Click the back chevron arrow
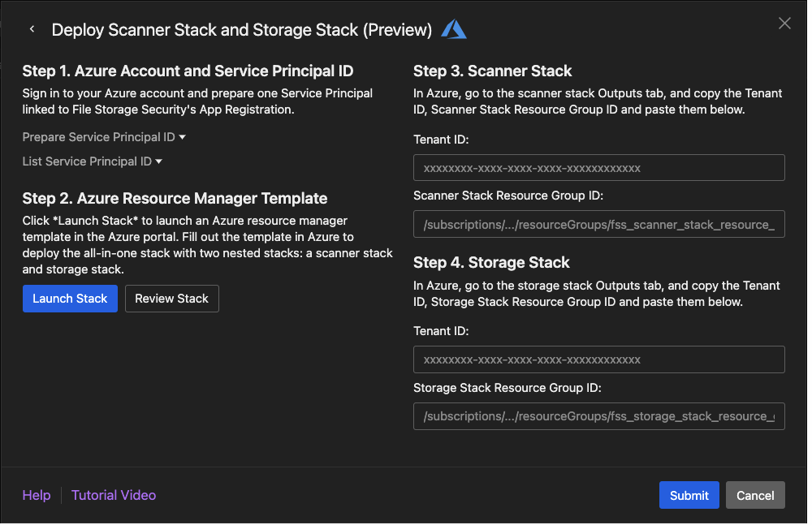The height and width of the screenshot is (525, 812). [x=32, y=29]
